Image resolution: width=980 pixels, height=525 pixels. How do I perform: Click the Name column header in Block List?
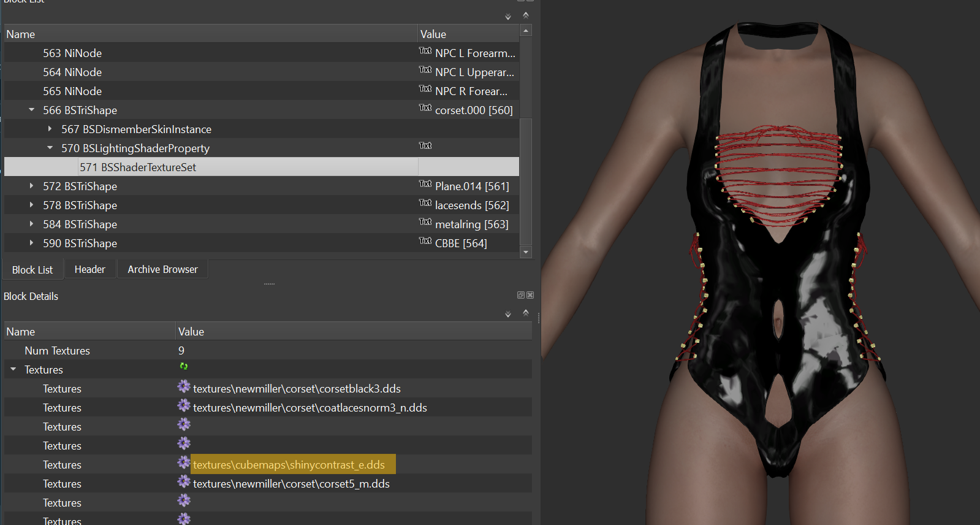pyautogui.click(x=211, y=34)
